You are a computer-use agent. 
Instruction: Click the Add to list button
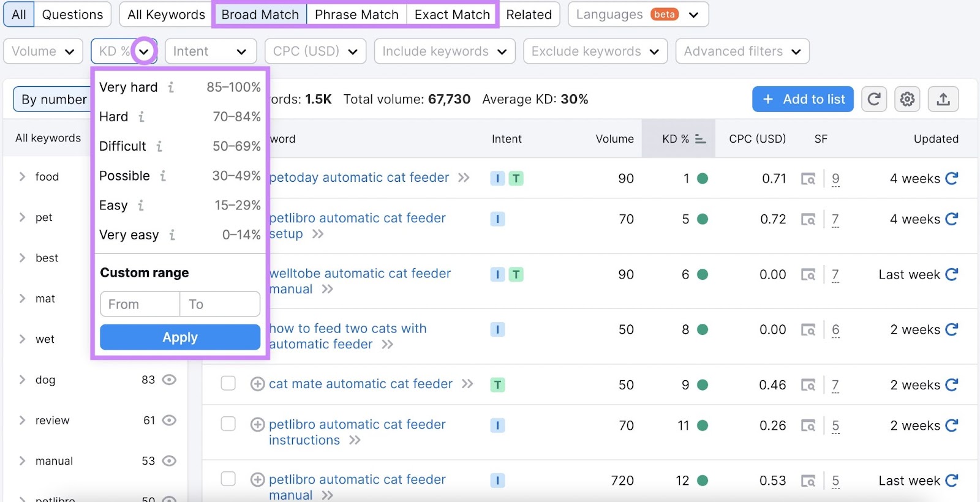(x=803, y=99)
